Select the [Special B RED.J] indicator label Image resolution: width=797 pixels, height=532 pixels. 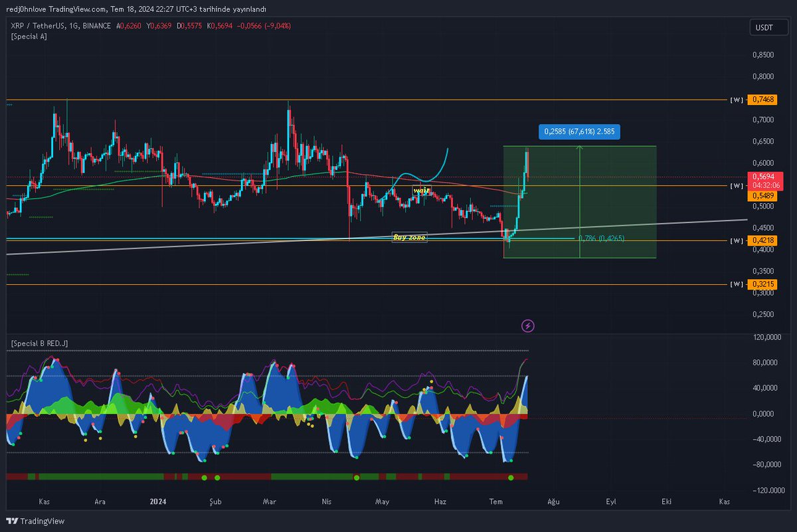tap(39, 343)
